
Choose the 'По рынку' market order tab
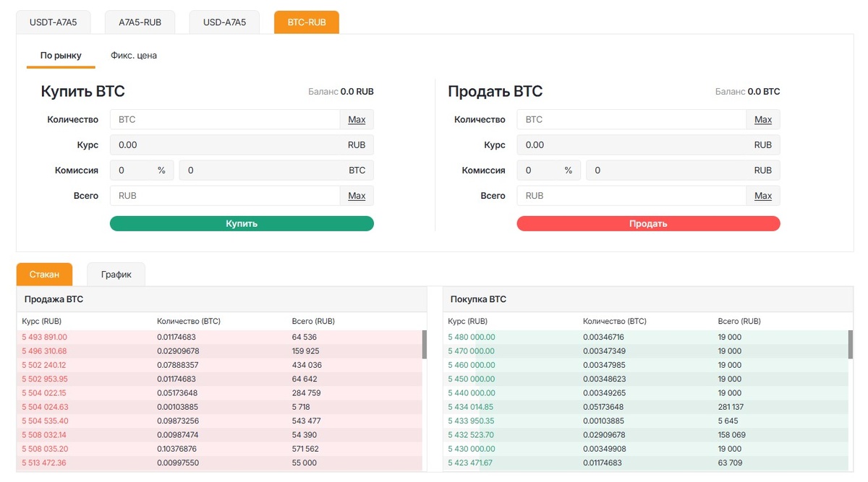click(61, 56)
